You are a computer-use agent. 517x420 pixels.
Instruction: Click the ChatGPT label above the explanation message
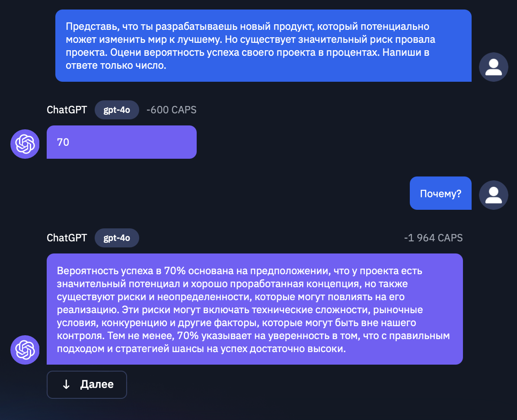[x=67, y=238]
